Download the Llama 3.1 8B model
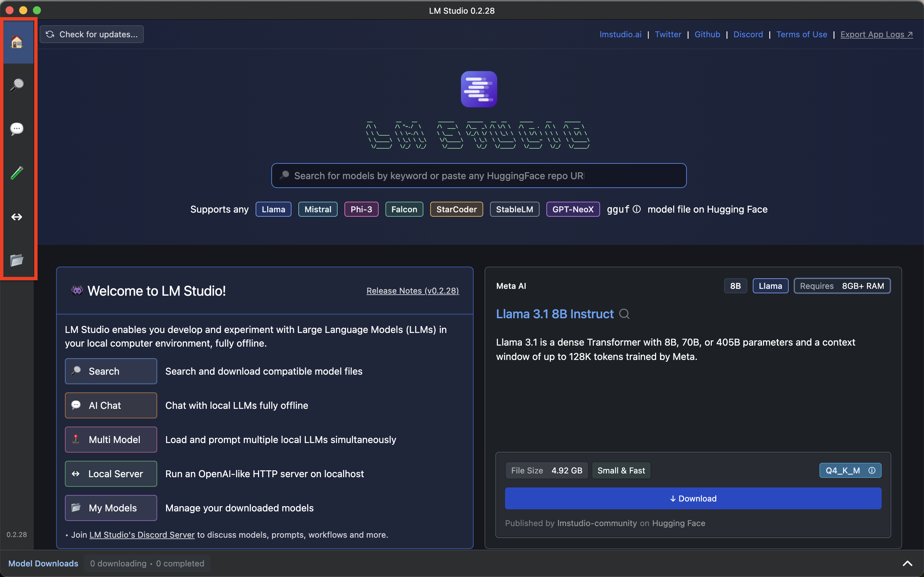 click(693, 498)
